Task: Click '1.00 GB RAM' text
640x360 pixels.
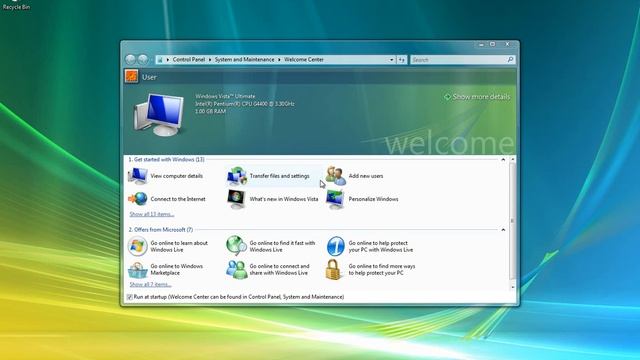Action: click(x=210, y=111)
